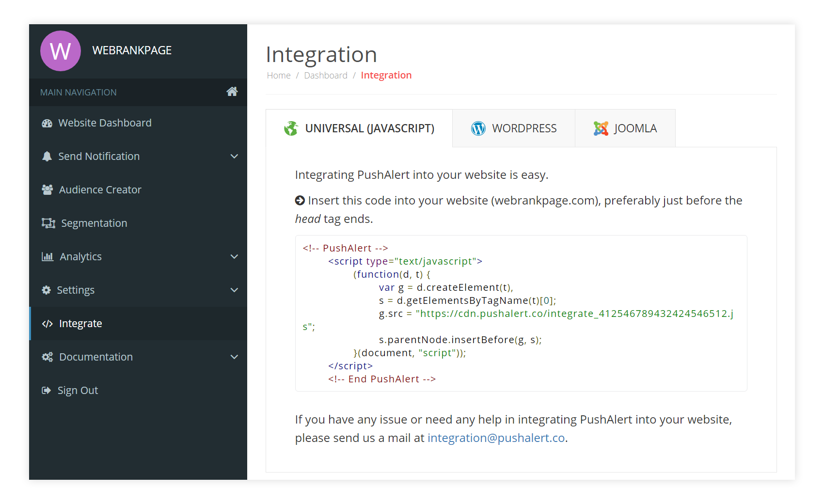Open the Segmentation page
This screenshot has height=504, width=824.
tap(138, 223)
